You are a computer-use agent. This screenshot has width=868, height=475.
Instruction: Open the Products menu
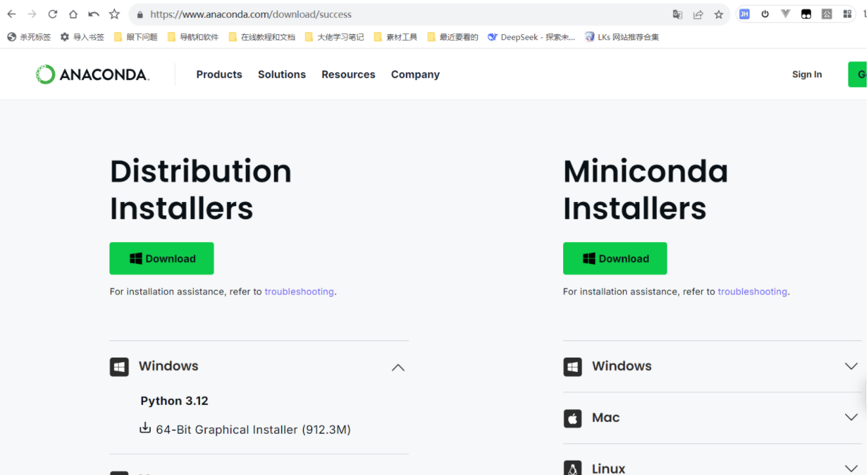tap(219, 75)
